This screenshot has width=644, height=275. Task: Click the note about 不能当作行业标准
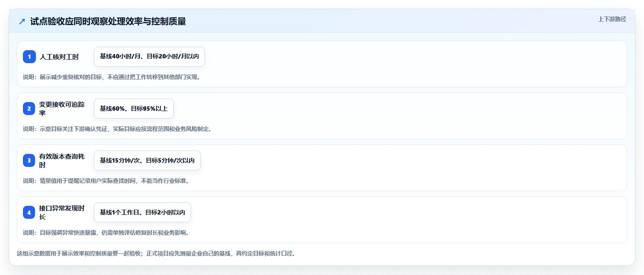coord(106,181)
